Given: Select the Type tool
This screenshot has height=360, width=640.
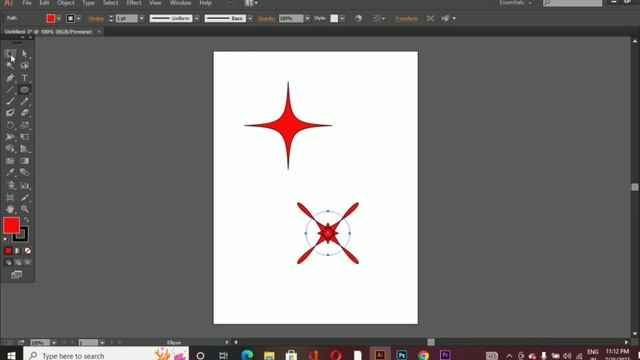Looking at the screenshot, I should click(24, 78).
